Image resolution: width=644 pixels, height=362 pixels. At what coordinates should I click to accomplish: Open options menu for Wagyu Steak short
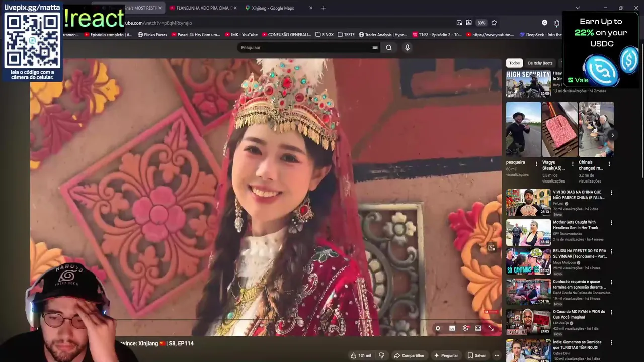573,164
